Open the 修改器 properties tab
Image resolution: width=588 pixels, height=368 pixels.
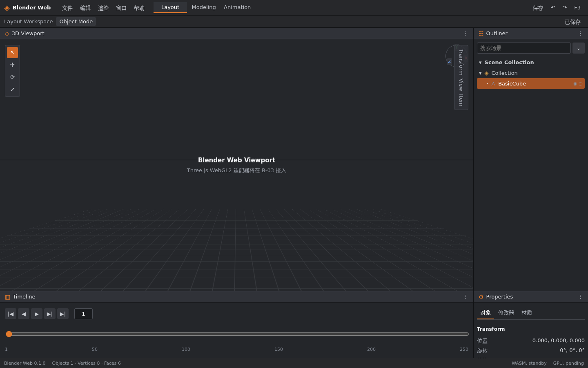point(506,313)
